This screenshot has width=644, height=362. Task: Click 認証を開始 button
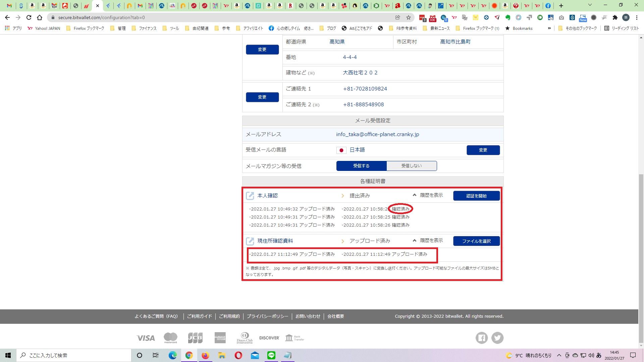pos(476,196)
